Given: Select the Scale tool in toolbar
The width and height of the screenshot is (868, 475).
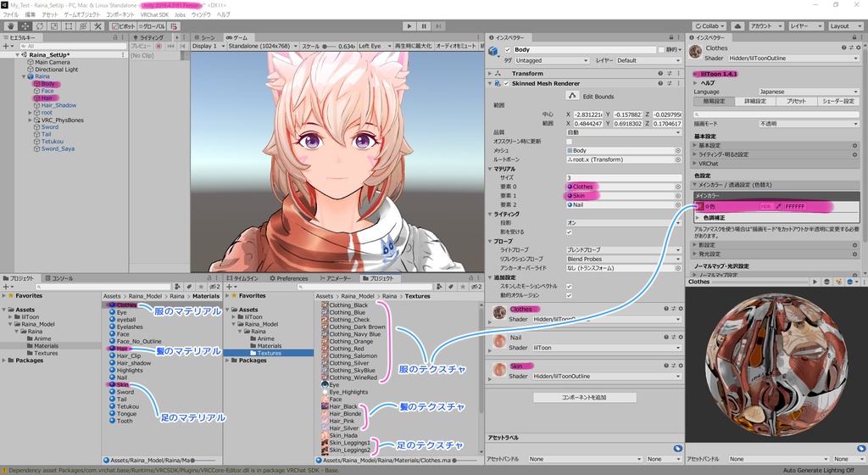Looking at the screenshot, I should (54, 26).
